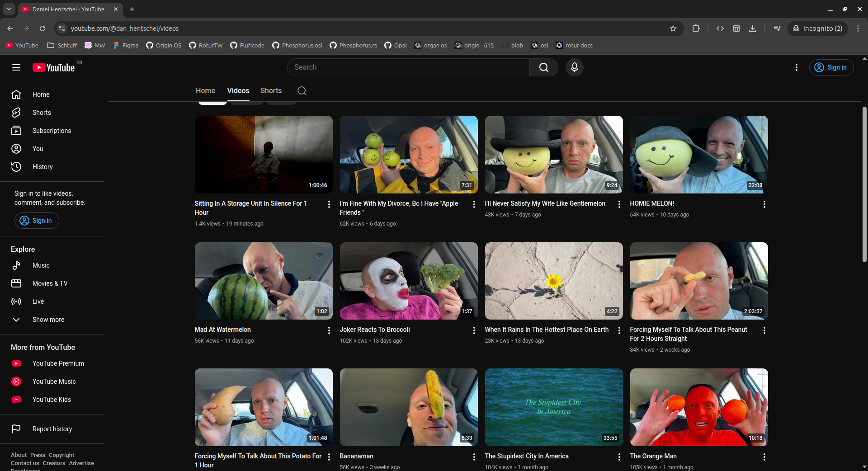
Task: Play The Orange Man video thumbnail
Action: (699, 407)
